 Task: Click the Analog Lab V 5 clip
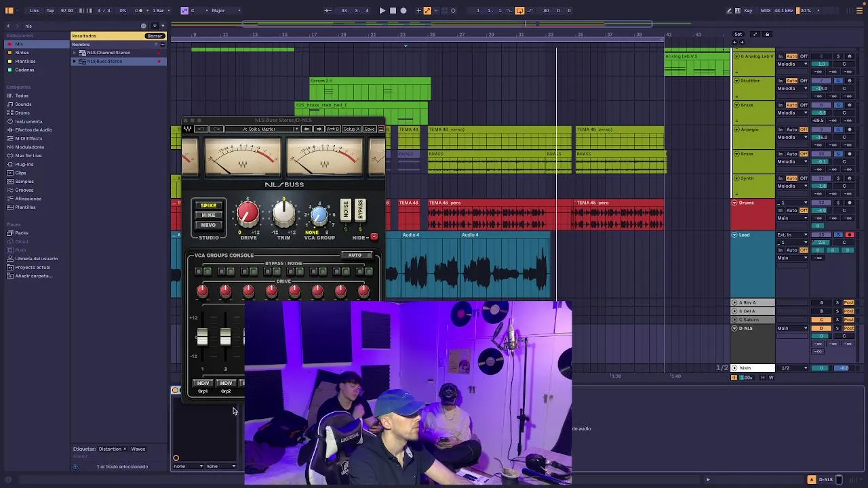click(x=697, y=65)
